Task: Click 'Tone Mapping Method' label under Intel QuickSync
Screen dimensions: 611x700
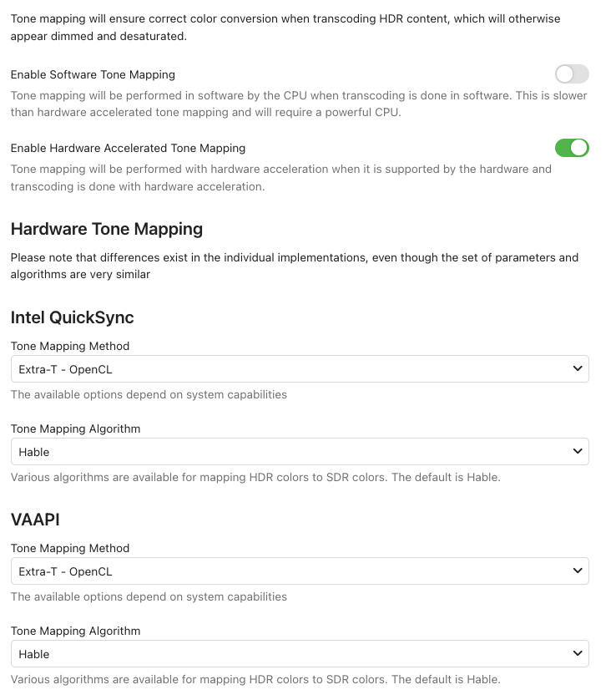Action: [70, 346]
